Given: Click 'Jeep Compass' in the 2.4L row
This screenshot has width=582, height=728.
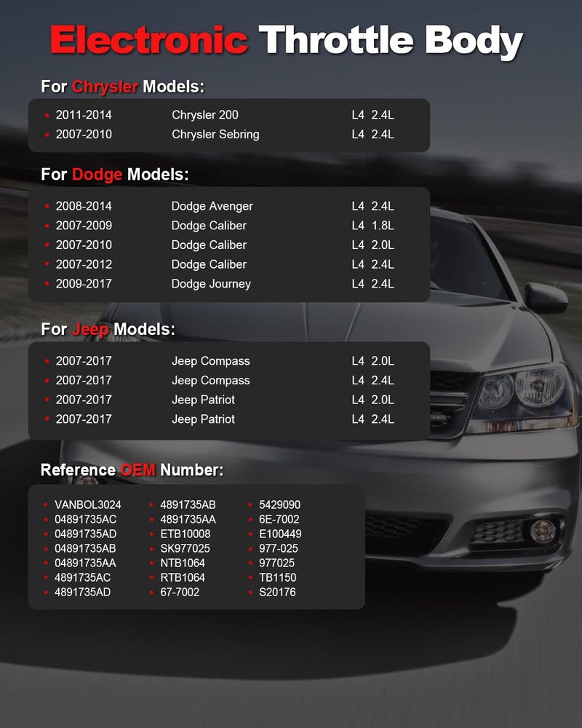Looking at the screenshot, I should pos(211,380).
